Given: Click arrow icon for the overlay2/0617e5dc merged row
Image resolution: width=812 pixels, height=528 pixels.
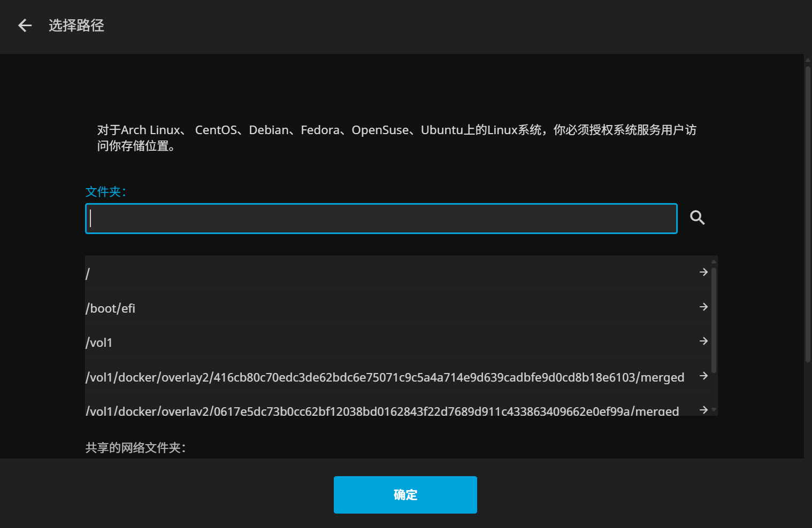Looking at the screenshot, I should coord(703,410).
